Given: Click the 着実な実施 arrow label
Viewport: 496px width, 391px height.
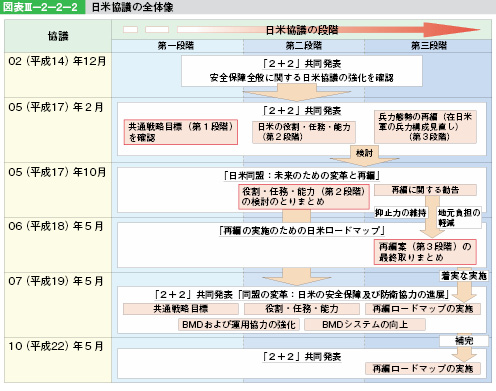Looking at the screenshot, I should pos(464,276).
